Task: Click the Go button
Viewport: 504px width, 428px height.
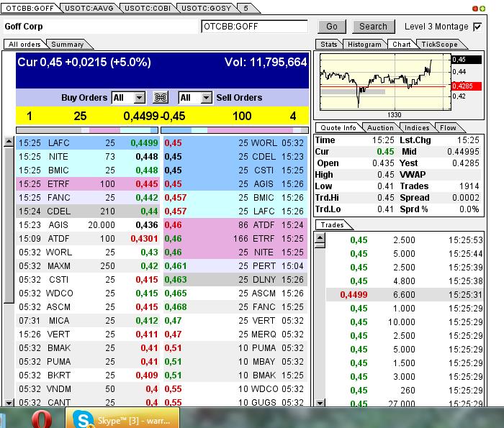Action: coord(332,27)
